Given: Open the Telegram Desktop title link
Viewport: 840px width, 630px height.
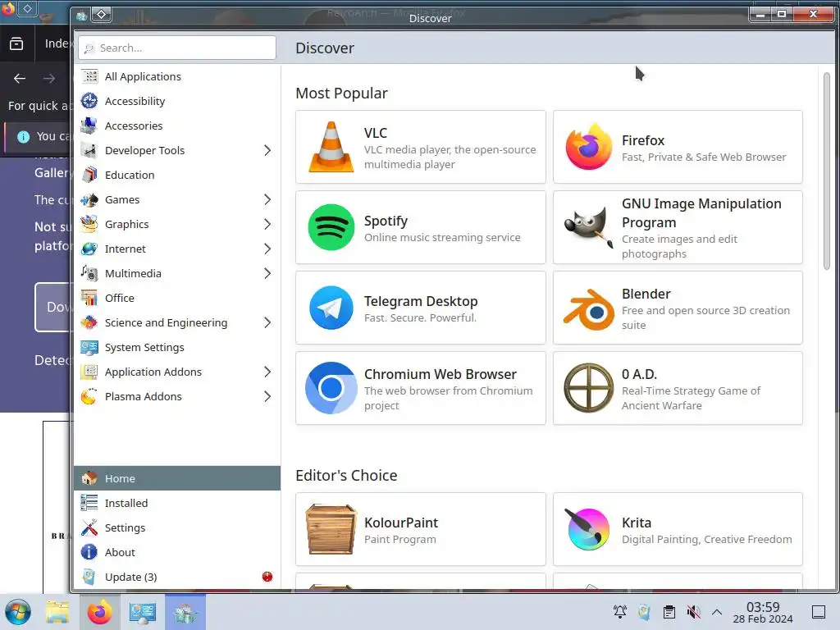Looking at the screenshot, I should point(421,301).
